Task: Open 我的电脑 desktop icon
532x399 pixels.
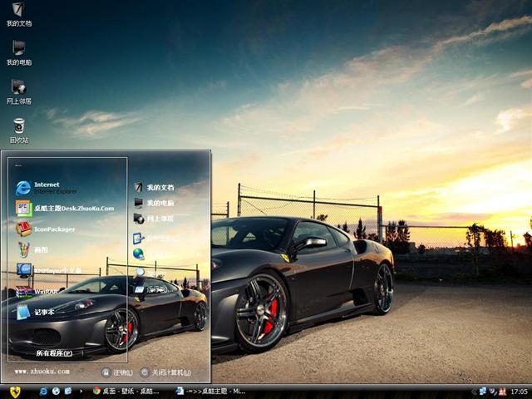Action: [x=18, y=52]
